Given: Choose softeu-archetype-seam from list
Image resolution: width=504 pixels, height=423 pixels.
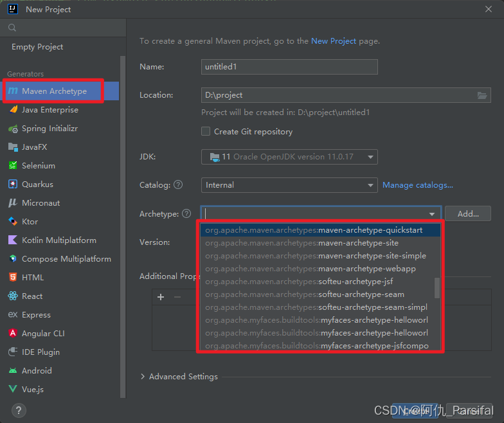Looking at the screenshot, I should click(x=318, y=294).
